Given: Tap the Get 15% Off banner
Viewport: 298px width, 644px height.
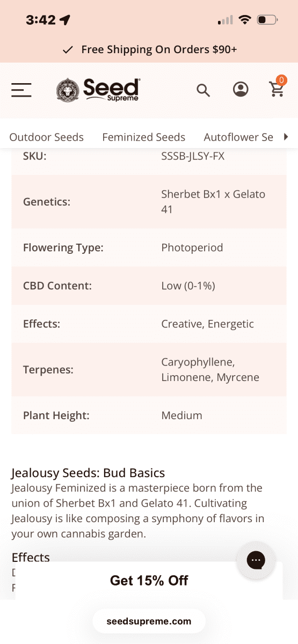Looking at the screenshot, I should (149, 581).
